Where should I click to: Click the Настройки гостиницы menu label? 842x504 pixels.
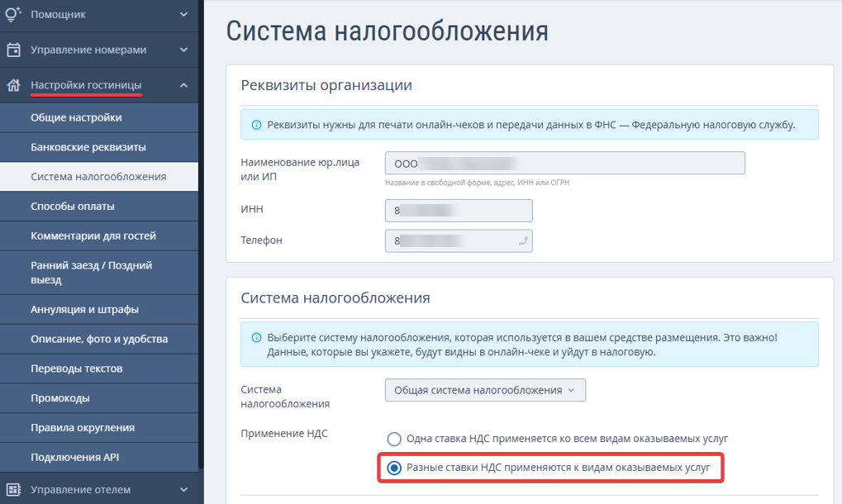click(x=86, y=85)
